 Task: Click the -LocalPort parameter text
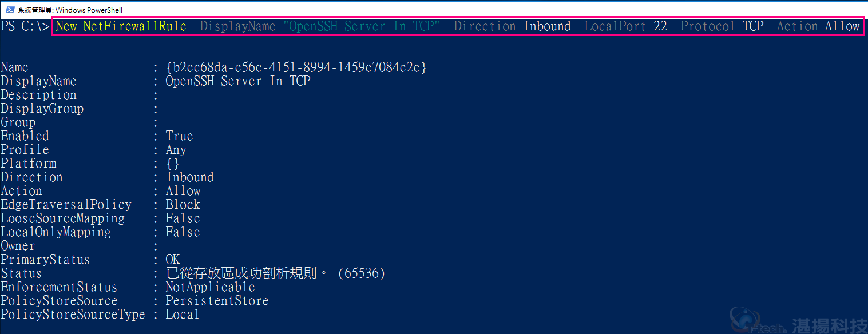(612, 26)
